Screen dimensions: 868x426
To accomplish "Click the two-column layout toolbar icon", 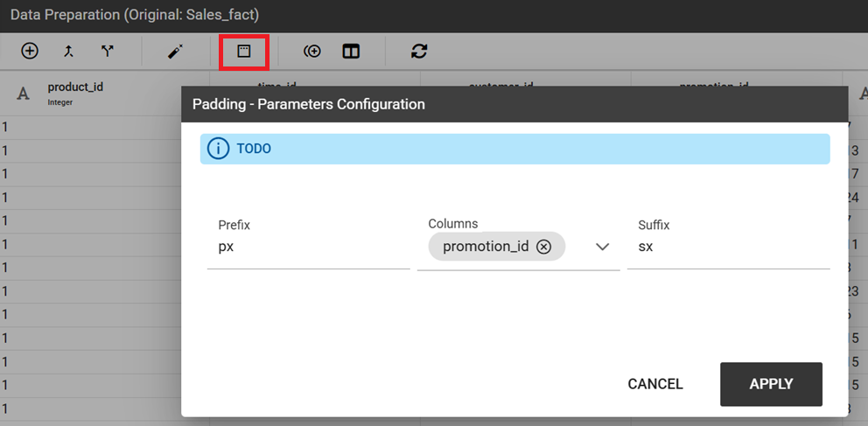I will pos(351,52).
